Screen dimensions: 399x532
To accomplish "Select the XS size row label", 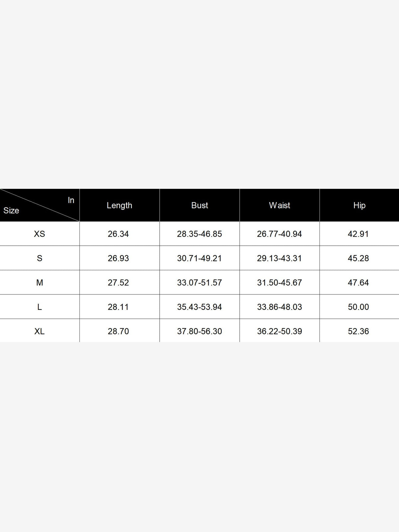I will point(39,234).
